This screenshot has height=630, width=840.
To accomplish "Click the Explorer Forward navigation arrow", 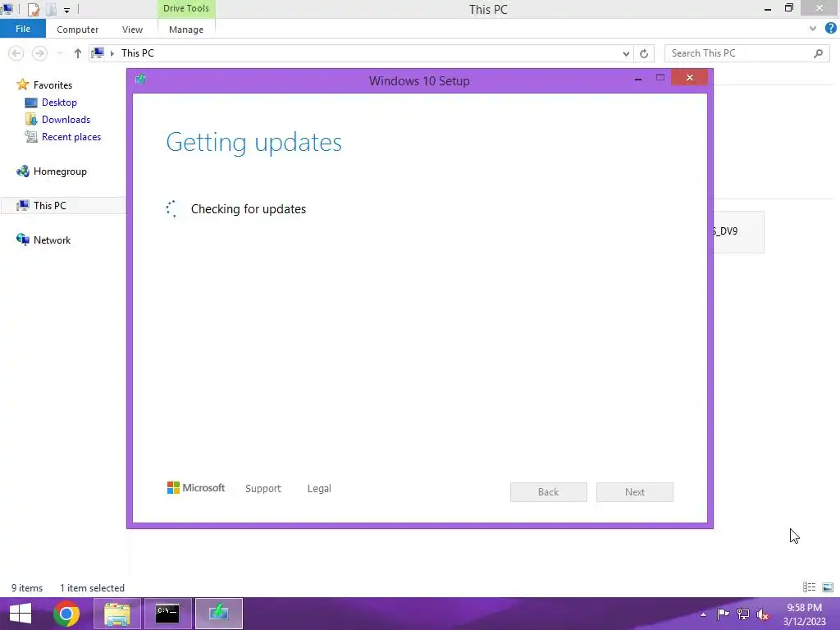I will [39, 53].
